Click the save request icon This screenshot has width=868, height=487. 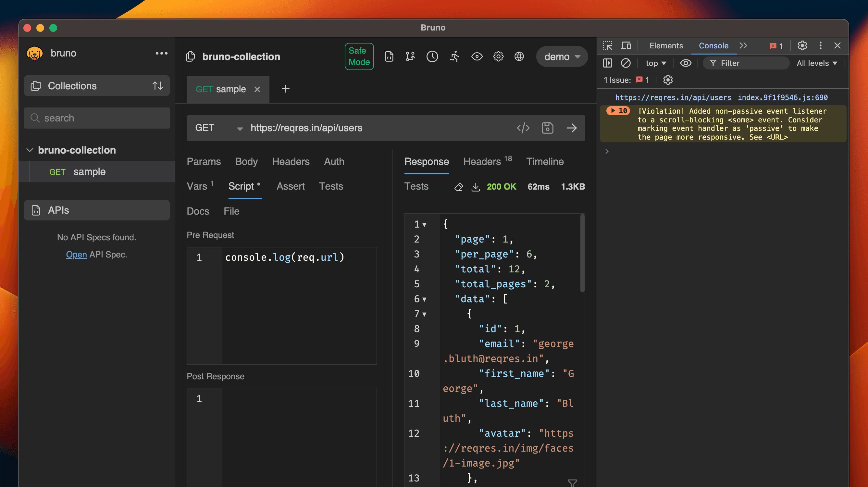click(547, 128)
